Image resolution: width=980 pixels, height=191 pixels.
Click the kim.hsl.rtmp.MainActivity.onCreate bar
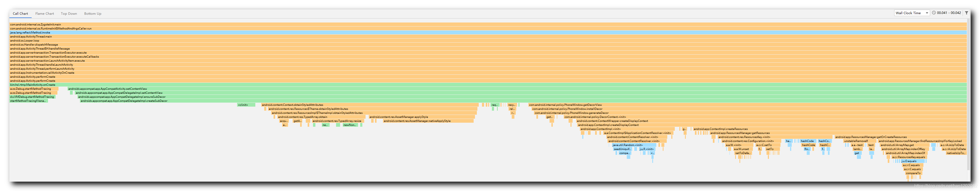[488, 85]
